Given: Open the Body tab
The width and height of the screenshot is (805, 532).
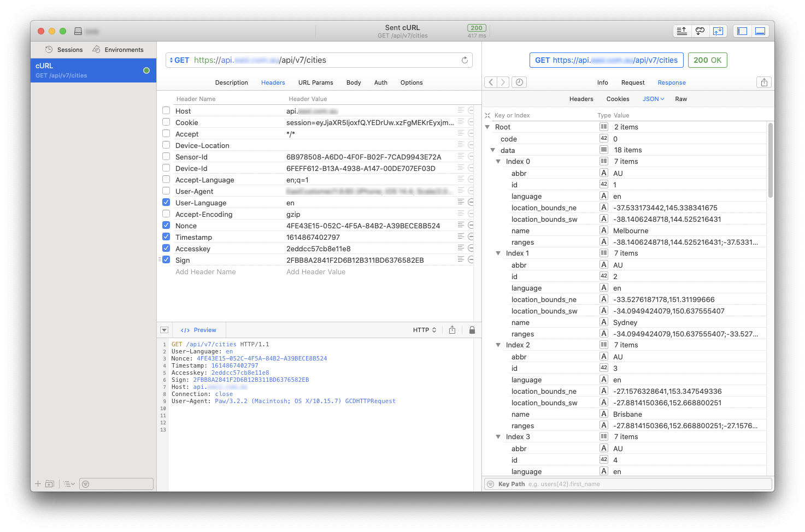Looking at the screenshot, I should (x=354, y=82).
